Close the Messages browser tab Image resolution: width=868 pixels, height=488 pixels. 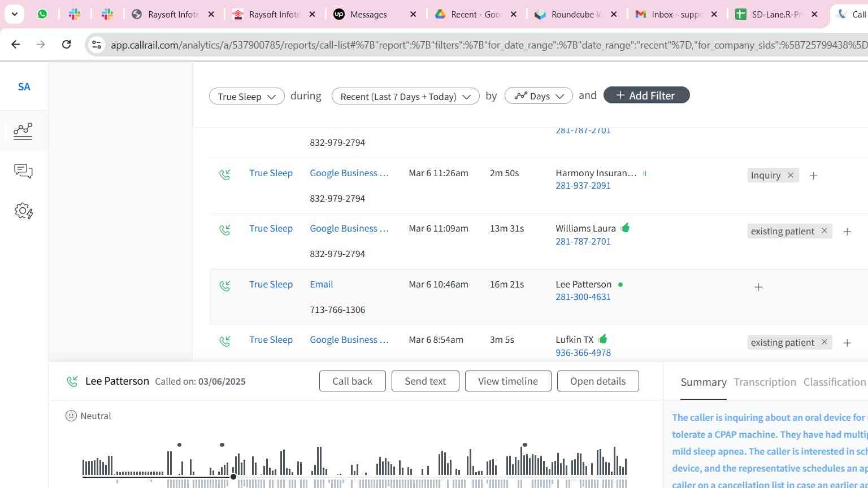[413, 14]
